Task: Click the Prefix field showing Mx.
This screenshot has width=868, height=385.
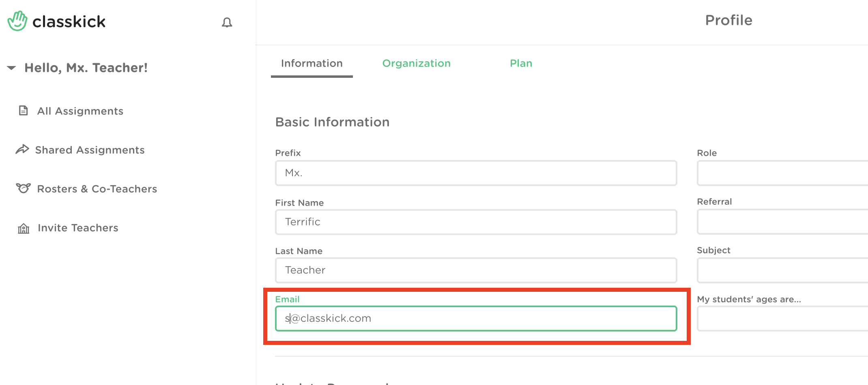Action: click(x=476, y=173)
